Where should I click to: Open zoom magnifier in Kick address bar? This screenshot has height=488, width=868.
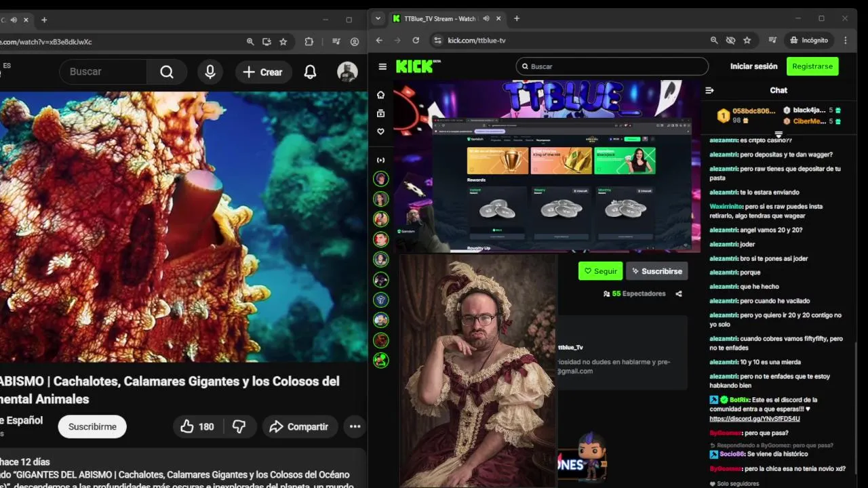[x=714, y=40]
